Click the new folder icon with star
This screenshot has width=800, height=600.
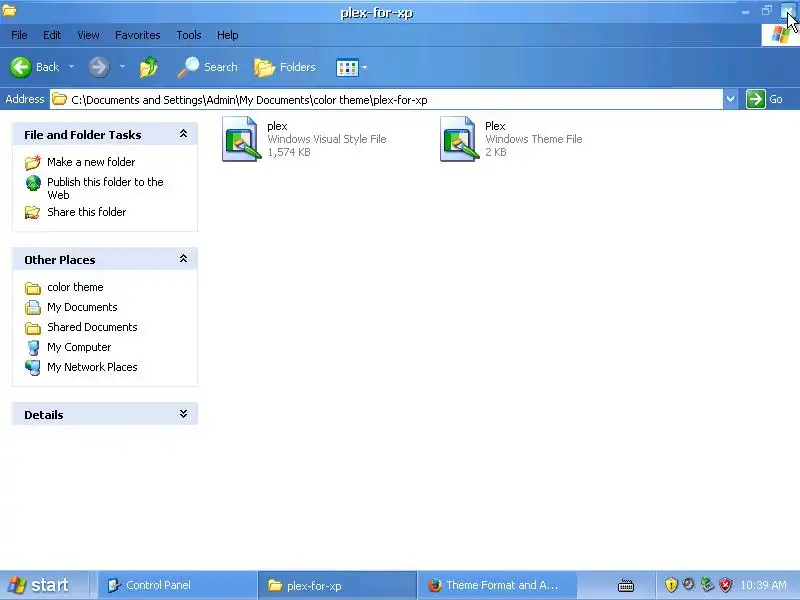click(x=33, y=162)
